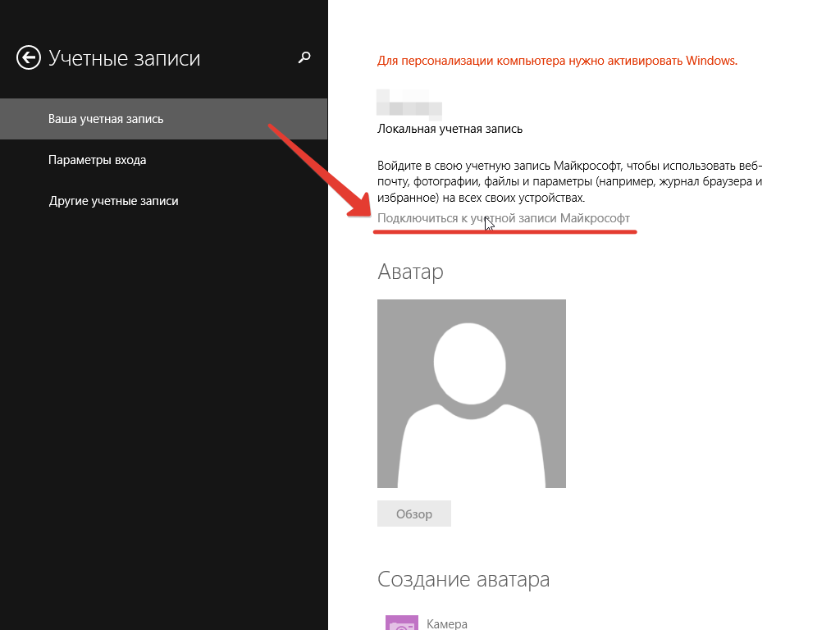Image resolution: width=840 pixels, height=630 pixels.
Task: Click the red Windows activation warning
Action: [557, 61]
